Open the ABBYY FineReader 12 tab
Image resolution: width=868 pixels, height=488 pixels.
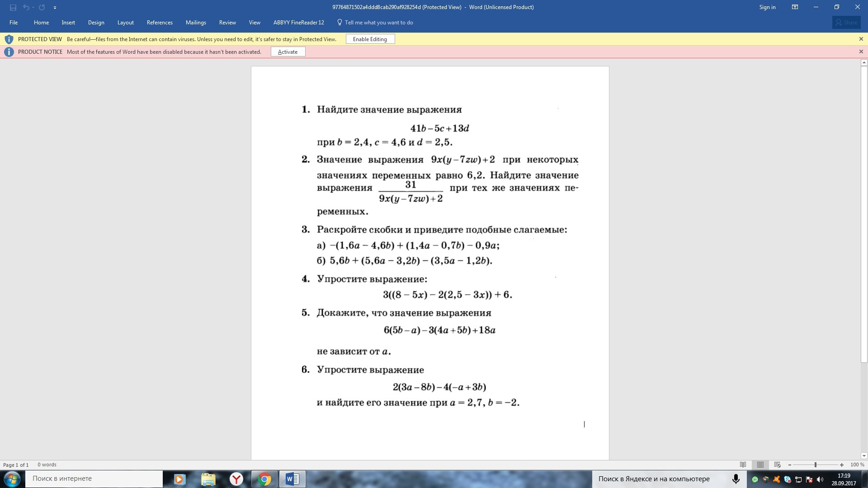(x=298, y=23)
